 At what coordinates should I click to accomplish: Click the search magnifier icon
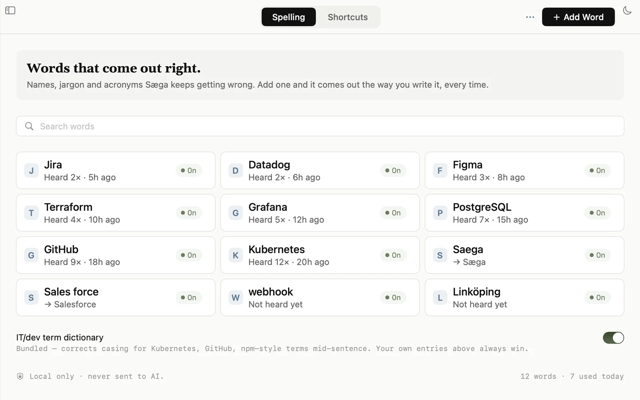[29, 126]
